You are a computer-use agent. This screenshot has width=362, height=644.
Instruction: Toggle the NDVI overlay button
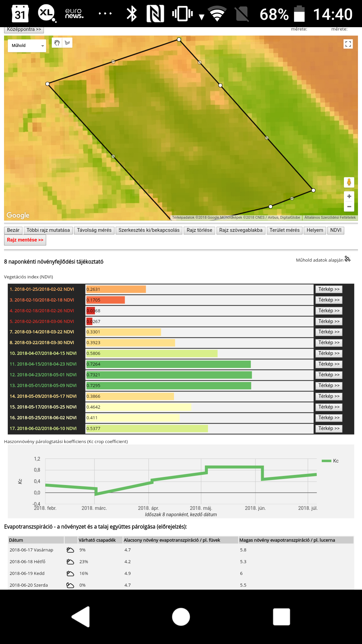click(x=336, y=230)
